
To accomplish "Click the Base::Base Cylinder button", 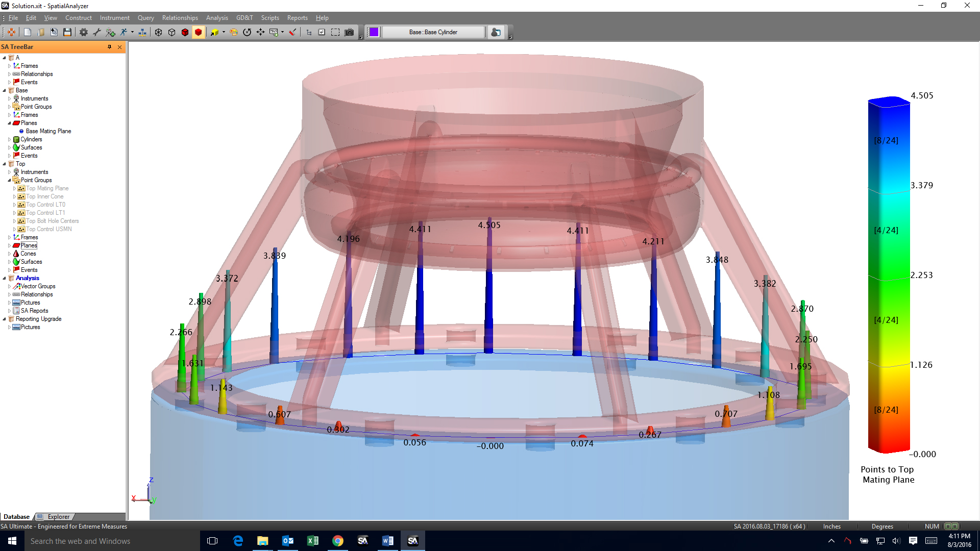I will coord(433,32).
